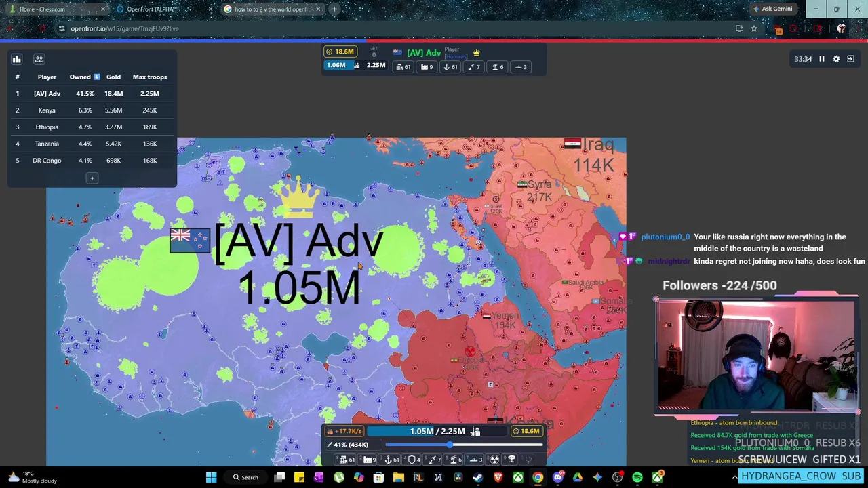This screenshot has width=868, height=488.
Task: Switch to 'how to to 2 v the world' tab
Action: 271,9
